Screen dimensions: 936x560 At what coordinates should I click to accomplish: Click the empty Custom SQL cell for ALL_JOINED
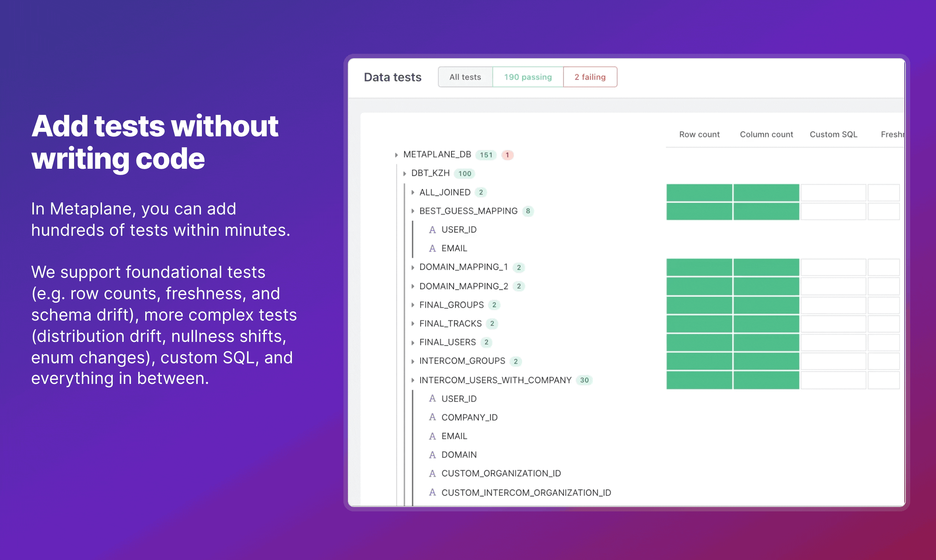click(x=833, y=192)
